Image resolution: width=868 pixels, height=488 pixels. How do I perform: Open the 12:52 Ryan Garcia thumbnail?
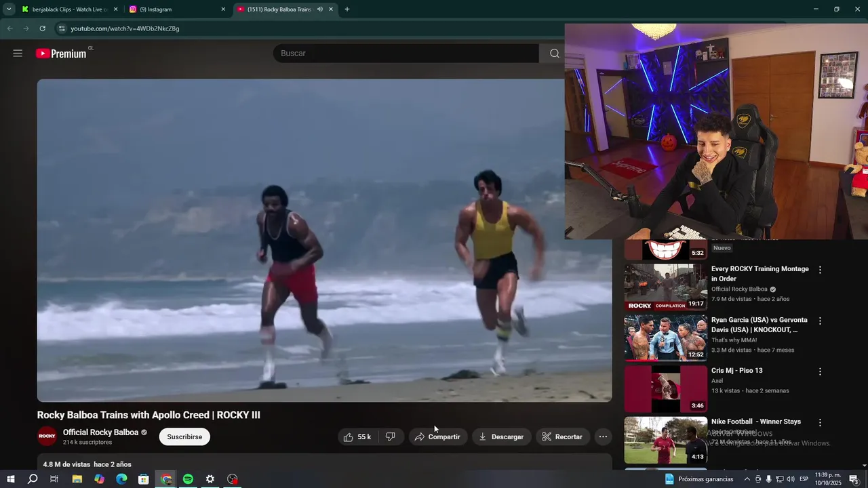tap(665, 338)
